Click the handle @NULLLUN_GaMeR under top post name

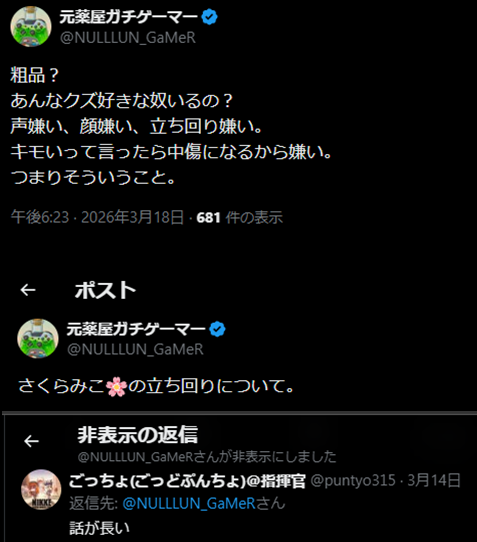pyautogui.click(x=128, y=38)
